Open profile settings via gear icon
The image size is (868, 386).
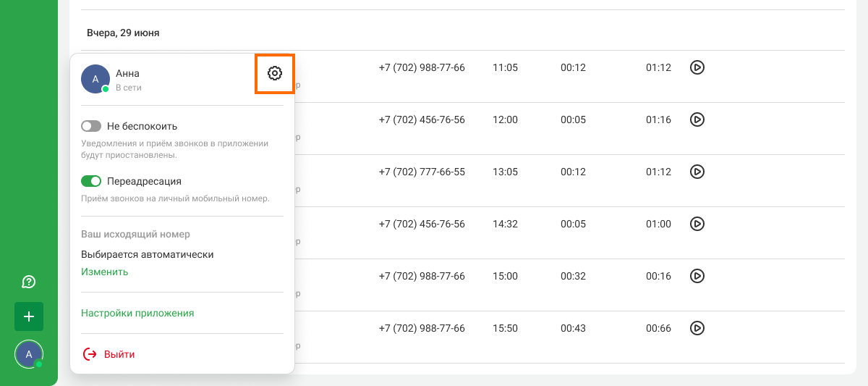click(274, 73)
